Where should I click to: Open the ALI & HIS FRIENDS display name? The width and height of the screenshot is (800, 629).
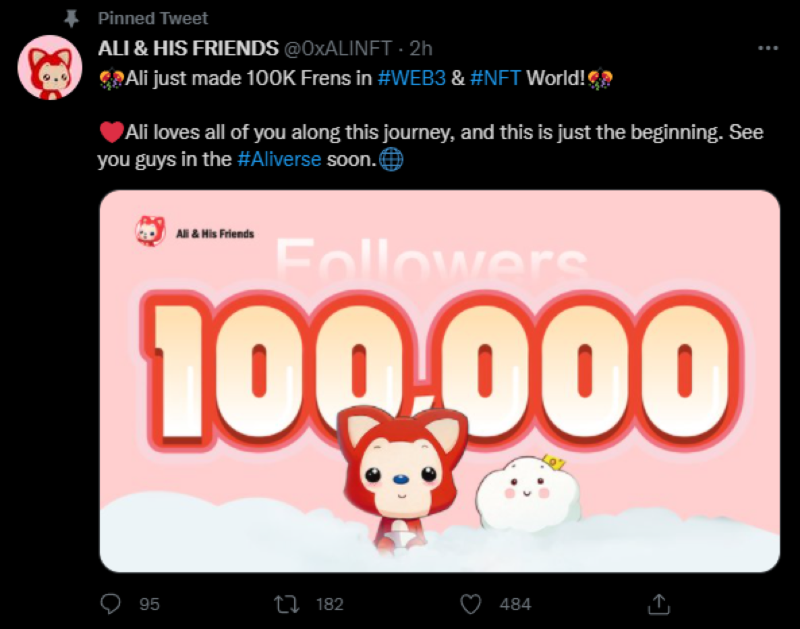click(188, 48)
